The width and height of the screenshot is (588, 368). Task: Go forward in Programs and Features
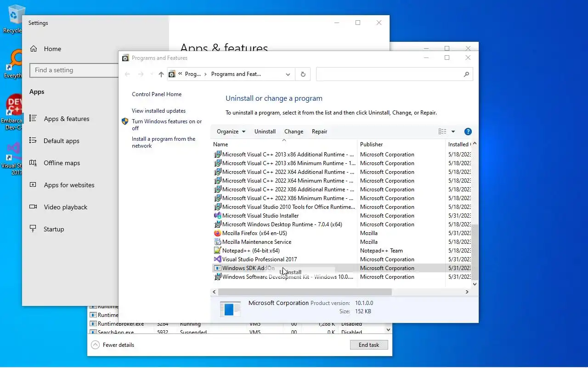pos(141,74)
